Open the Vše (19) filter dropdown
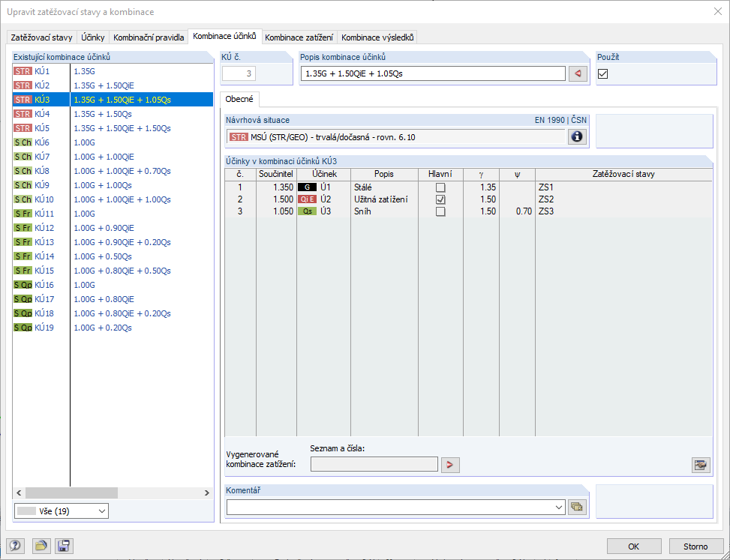 point(62,511)
